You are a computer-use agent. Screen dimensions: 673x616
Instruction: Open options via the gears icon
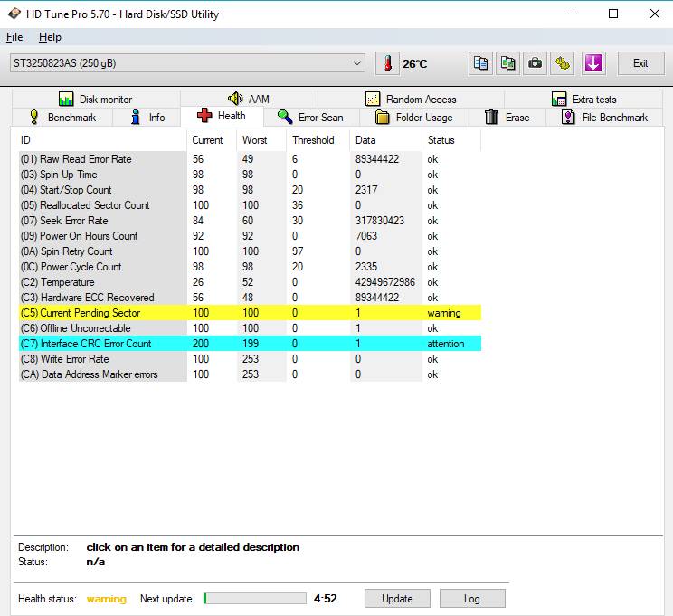point(563,63)
